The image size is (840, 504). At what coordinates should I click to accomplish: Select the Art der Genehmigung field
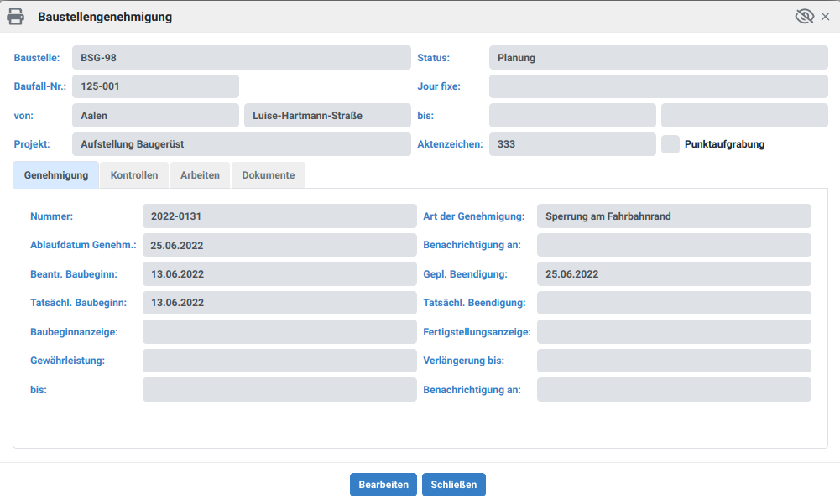[x=673, y=216]
